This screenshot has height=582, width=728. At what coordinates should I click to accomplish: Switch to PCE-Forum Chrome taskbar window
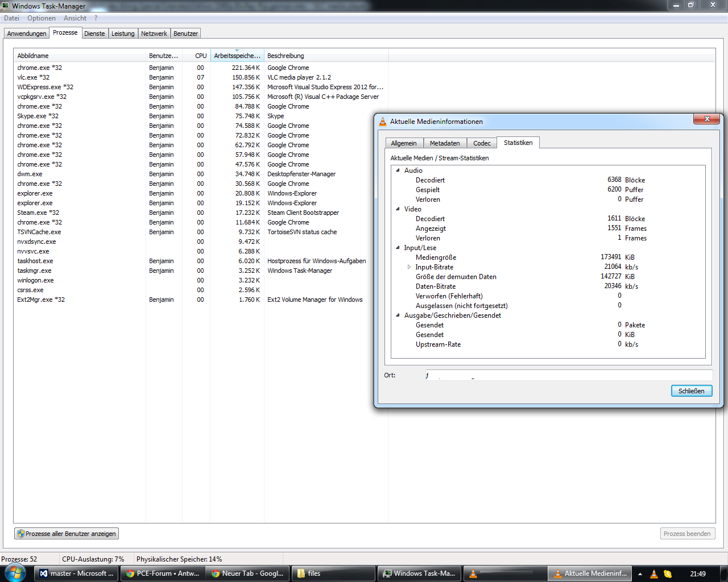click(x=163, y=573)
